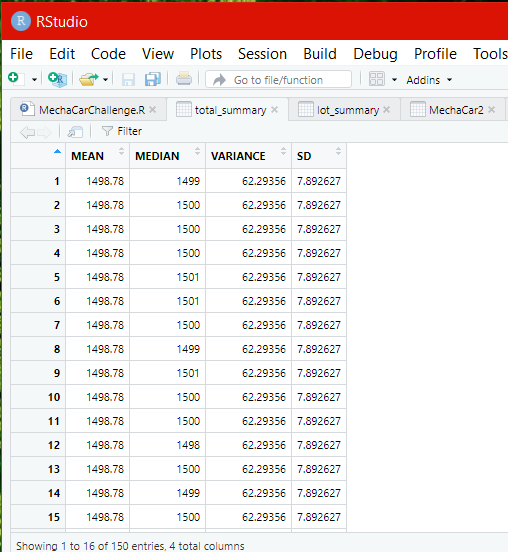This screenshot has width=508, height=552.
Task: Click the MEAN sort arrows icon
Action: 121,151
